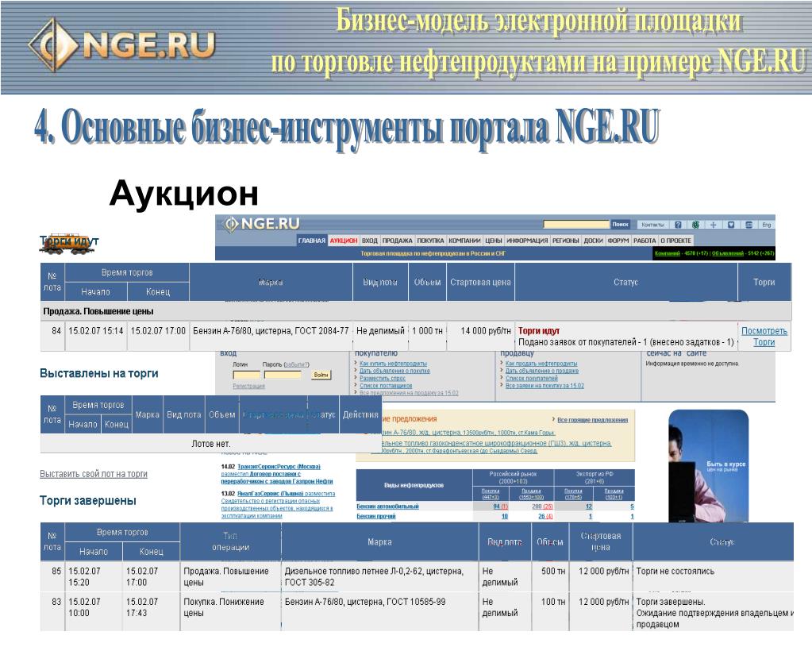Screen dimensions: 812x647
Task: Click the bookmark shield icon in site header
Action: tap(731, 225)
